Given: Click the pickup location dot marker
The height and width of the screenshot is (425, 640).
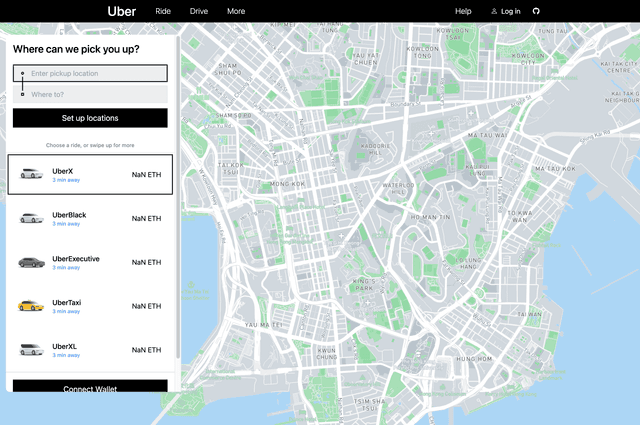Looking at the screenshot, I should (x=22, y=73).
